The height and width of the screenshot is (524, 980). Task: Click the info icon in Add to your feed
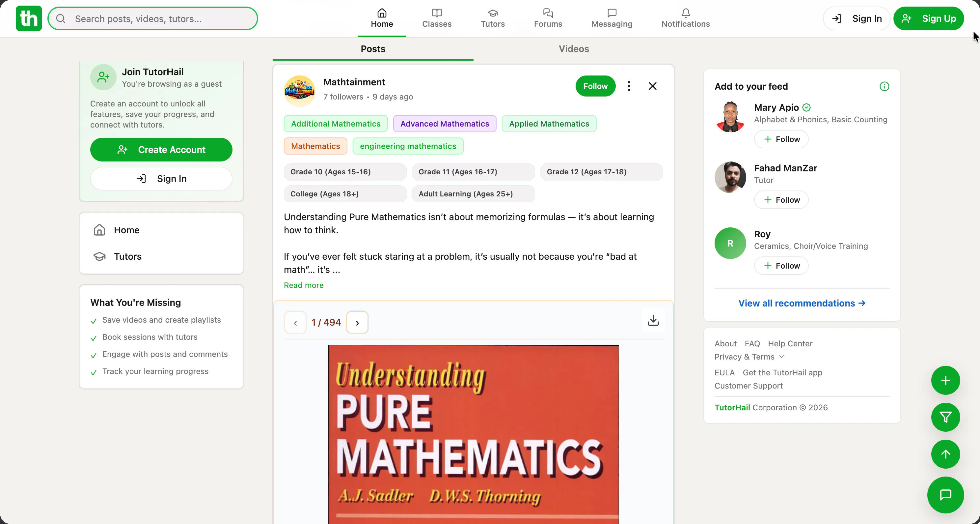coord(884,86)
